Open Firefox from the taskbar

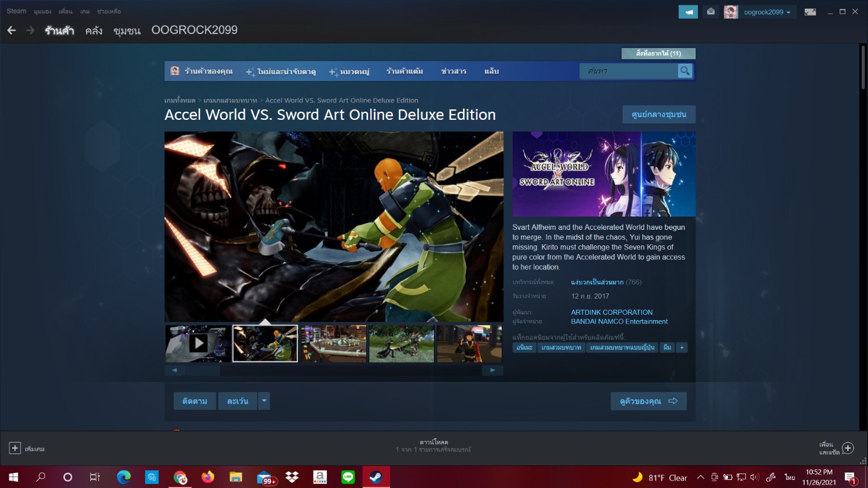[208, 477]
